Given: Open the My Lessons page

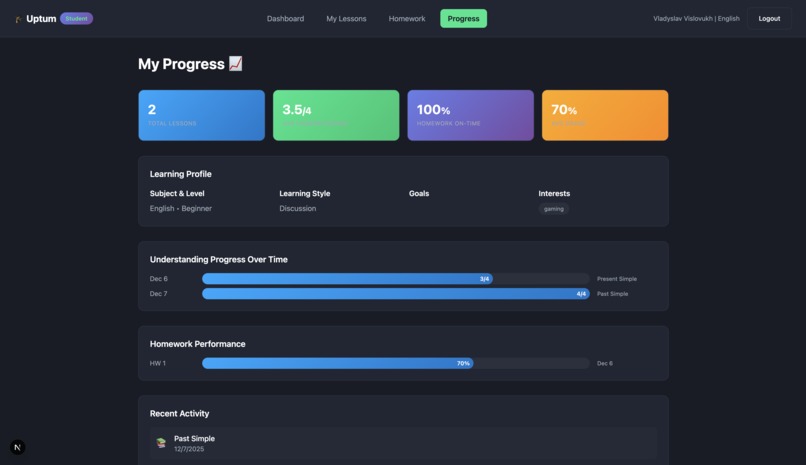Looking at the screenshot, I should (346, 18).
